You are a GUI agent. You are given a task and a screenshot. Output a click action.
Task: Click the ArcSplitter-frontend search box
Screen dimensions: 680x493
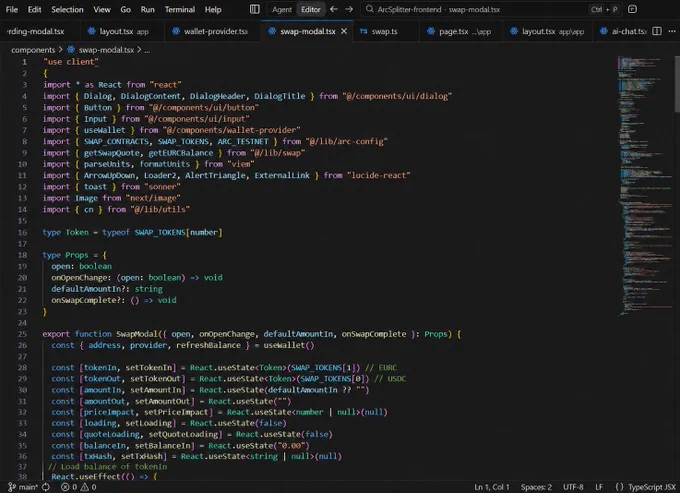pyautogui.click(x=492, y=9)
